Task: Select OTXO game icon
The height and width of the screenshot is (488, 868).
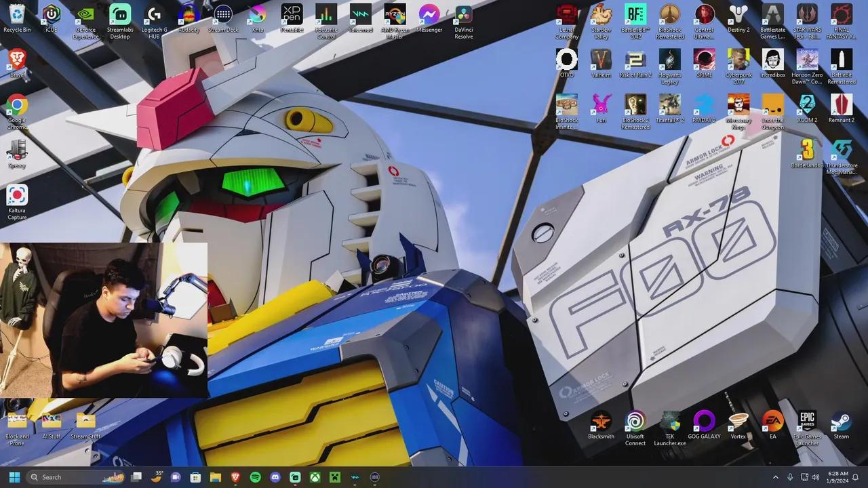Action: [x=567, y=64]
